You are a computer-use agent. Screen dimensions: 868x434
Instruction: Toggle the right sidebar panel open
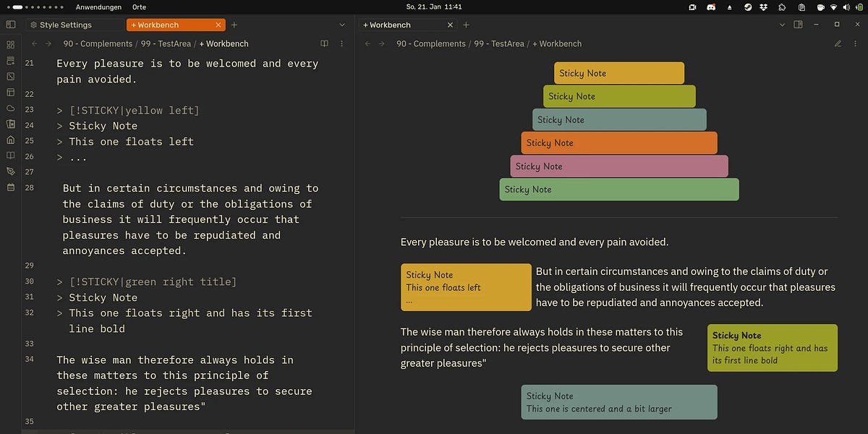(798, 24)
